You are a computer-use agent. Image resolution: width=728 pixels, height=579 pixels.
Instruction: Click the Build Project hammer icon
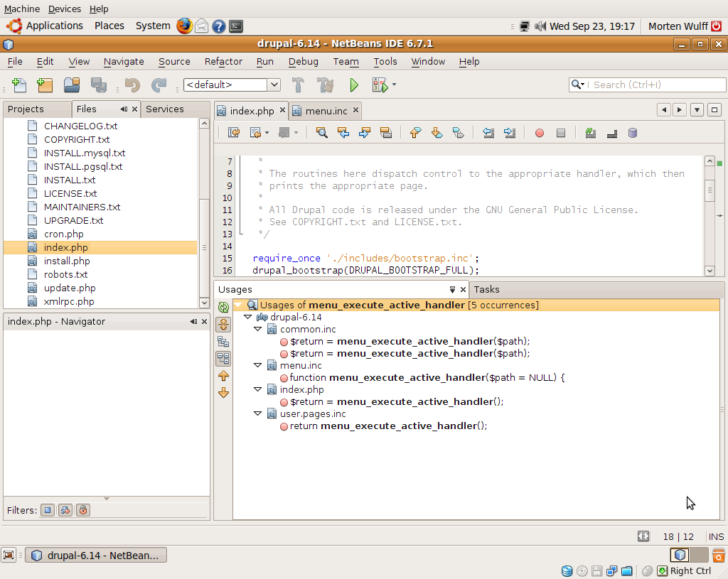(298, 85)
